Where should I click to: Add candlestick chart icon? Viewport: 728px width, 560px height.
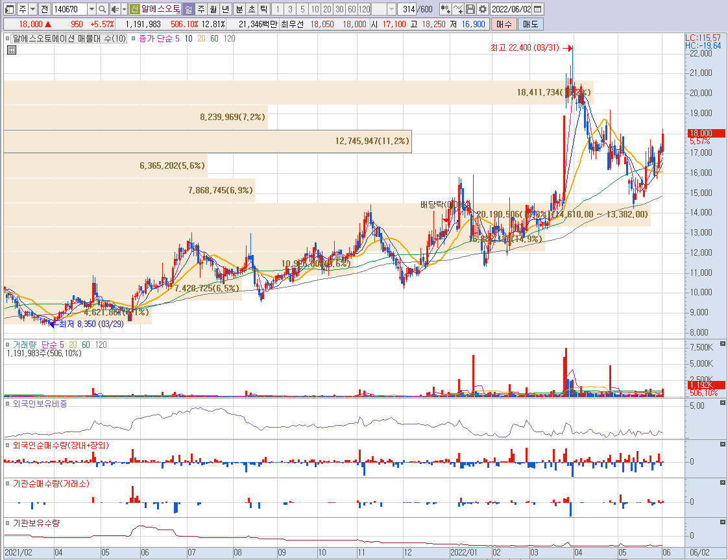coord(445,9)
